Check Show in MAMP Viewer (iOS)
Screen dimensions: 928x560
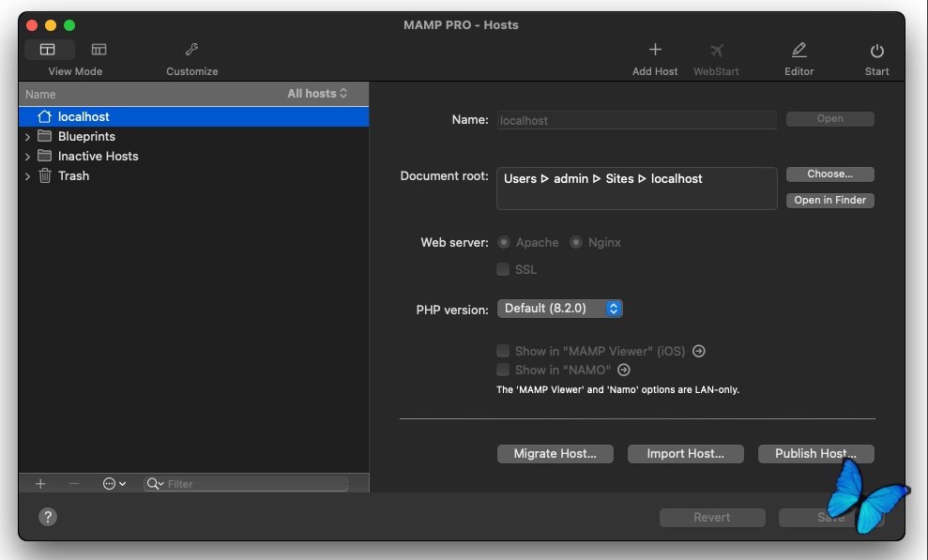[x=503, y=351]
